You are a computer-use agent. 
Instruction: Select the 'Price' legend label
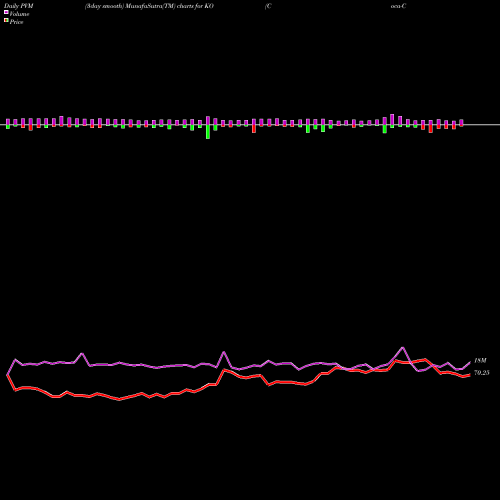coord(16,22)
